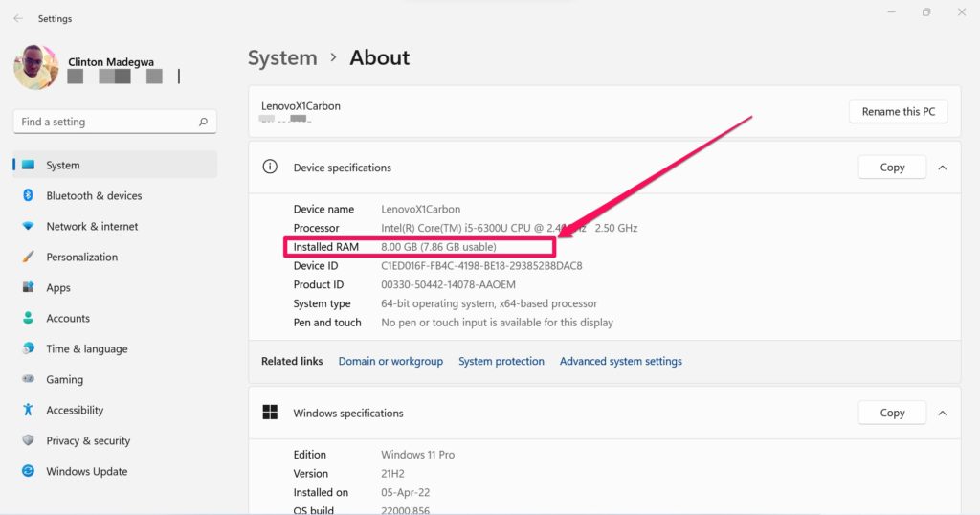The image size is (980, 515).
Task: Click the 64-bit operating system text
Action: pyautogui.click(x=489, y=303)
